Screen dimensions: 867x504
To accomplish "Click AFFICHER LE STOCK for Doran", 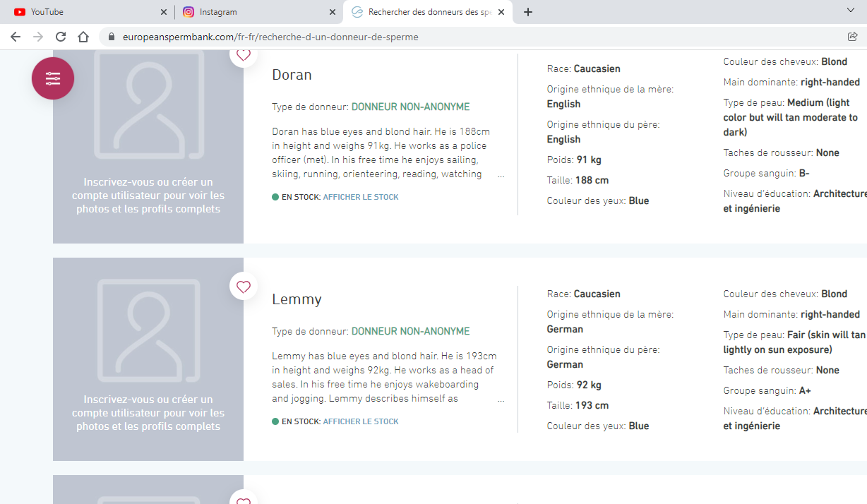I will pyautogui.click(x=361, y=197).
